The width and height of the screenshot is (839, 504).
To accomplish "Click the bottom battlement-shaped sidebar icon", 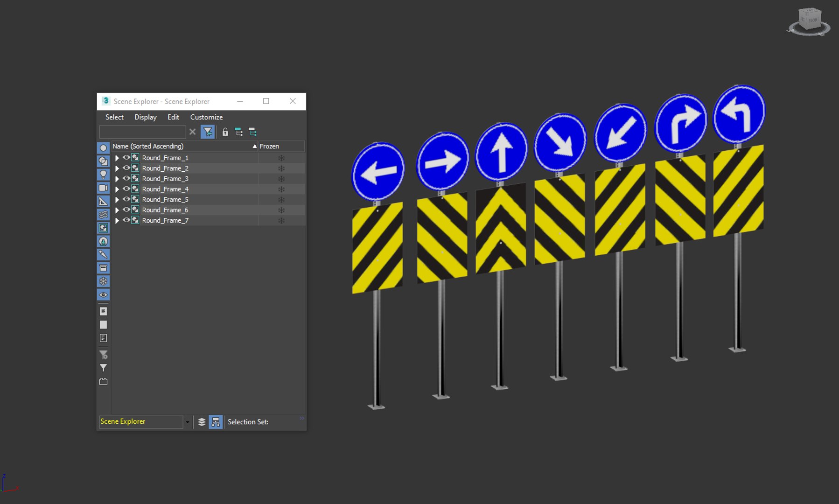I will [103, 381].
